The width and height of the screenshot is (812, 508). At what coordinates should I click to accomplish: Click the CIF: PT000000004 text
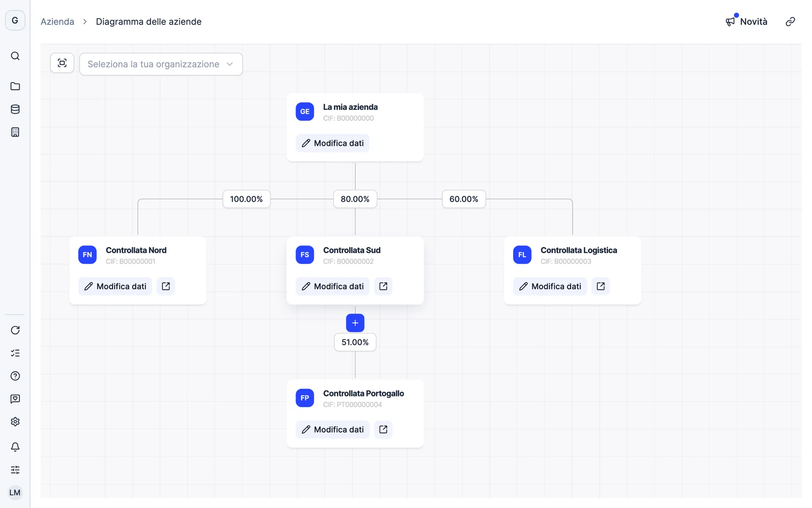pyautogui.click(x=353, y=405)
